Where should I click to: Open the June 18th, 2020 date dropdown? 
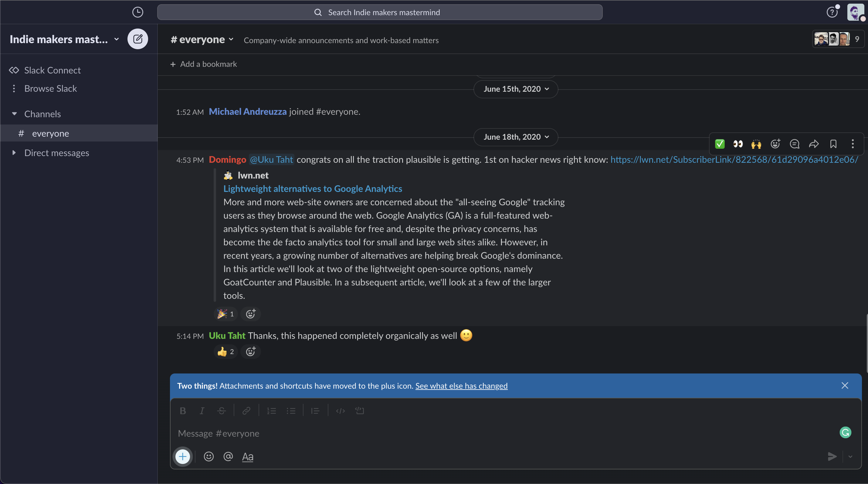(x=516, y=137)
